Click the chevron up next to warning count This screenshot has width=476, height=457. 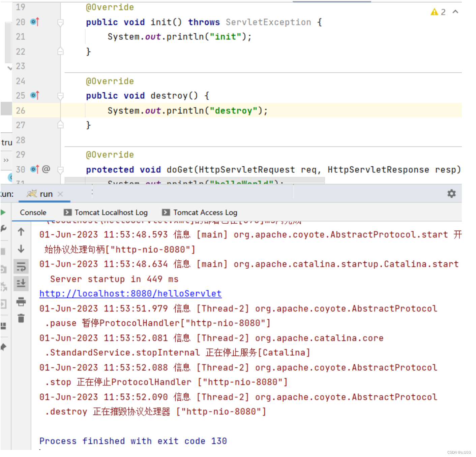click(x=455, y=12)
